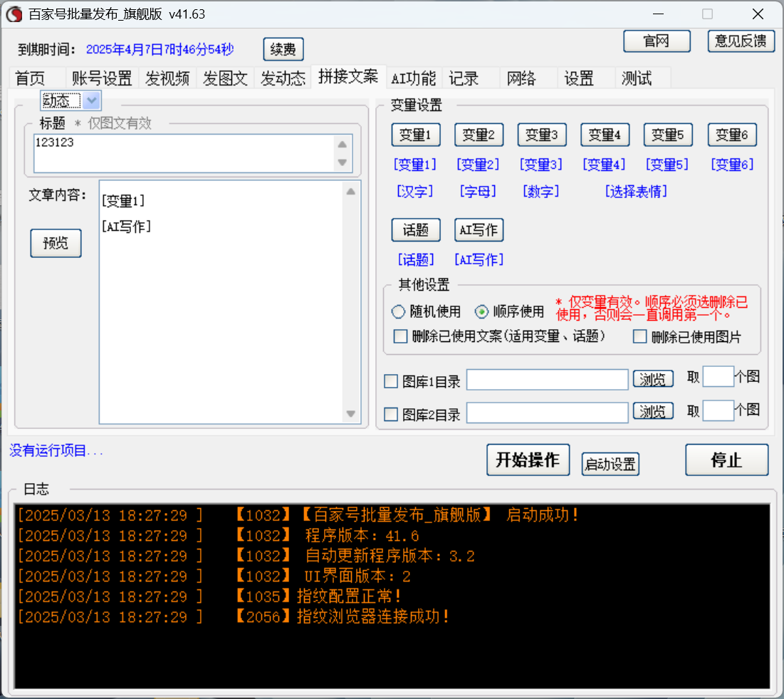Go to the 发动态 tab
This screenshot has height=699, width=784.
(x=283, y=78)
